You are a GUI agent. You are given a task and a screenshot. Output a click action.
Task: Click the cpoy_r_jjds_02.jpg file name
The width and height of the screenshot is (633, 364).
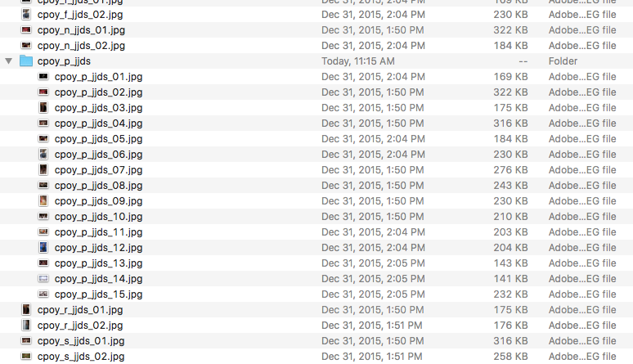80,326
